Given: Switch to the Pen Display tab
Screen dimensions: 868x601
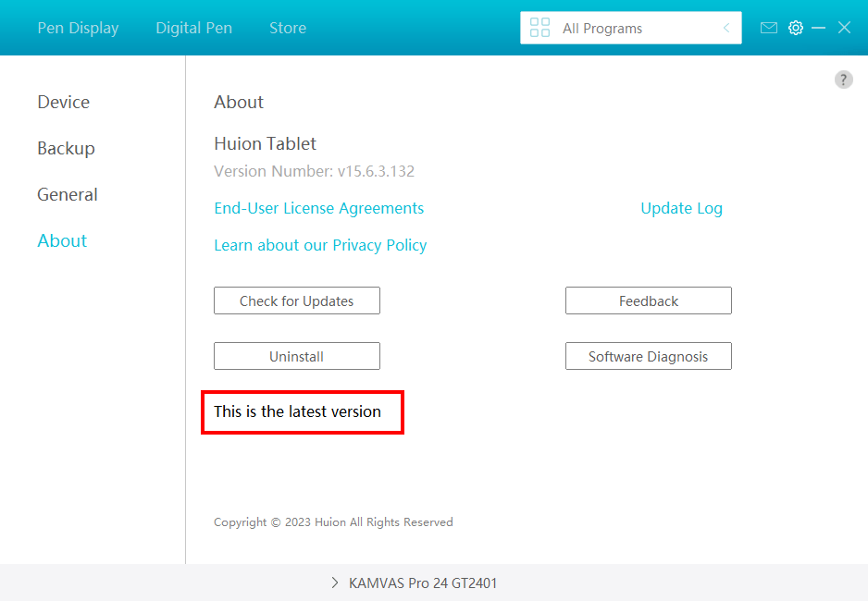Looking at the screenshot, I should click(x=78, y=28).
